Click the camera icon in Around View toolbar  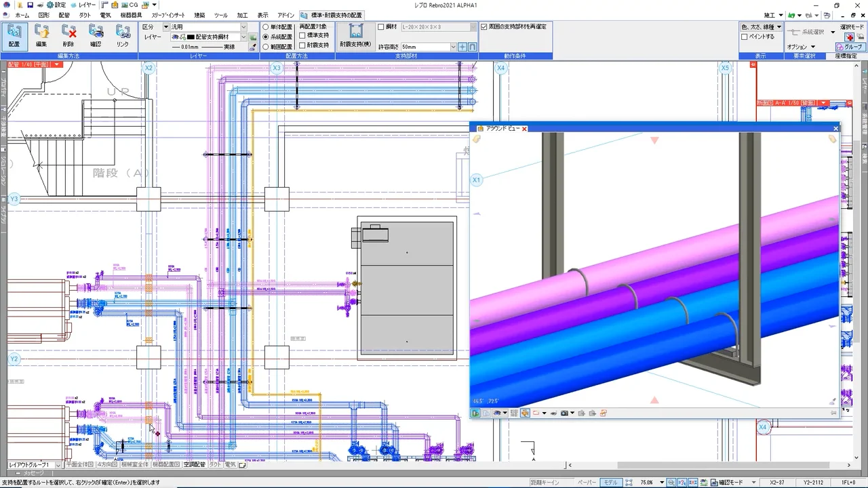564,413
